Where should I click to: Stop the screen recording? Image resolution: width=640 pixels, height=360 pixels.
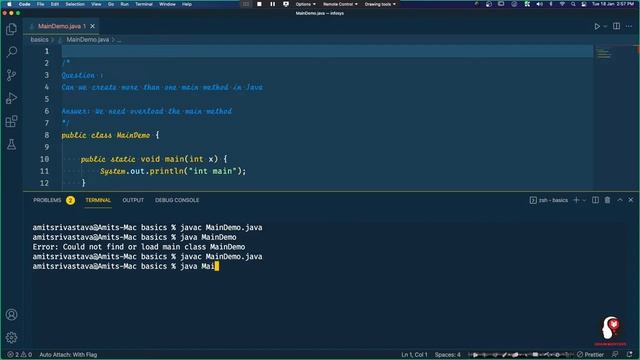[259, 4]
